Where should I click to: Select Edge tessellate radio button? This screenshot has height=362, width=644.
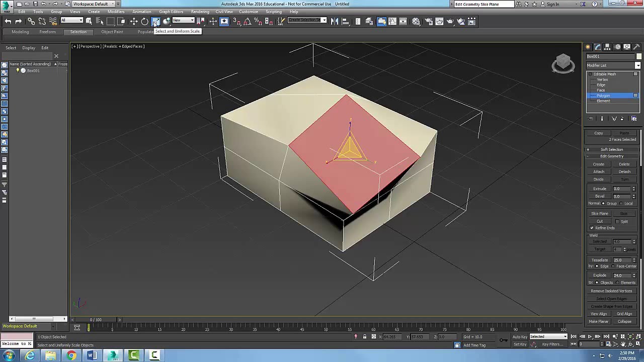point(597,266)
